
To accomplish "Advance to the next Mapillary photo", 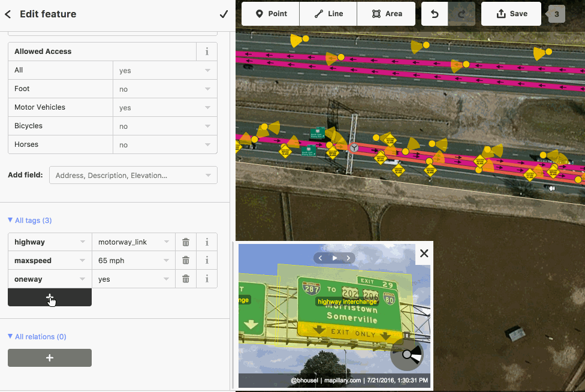I will pyautogui.click(x=348, y=258).
